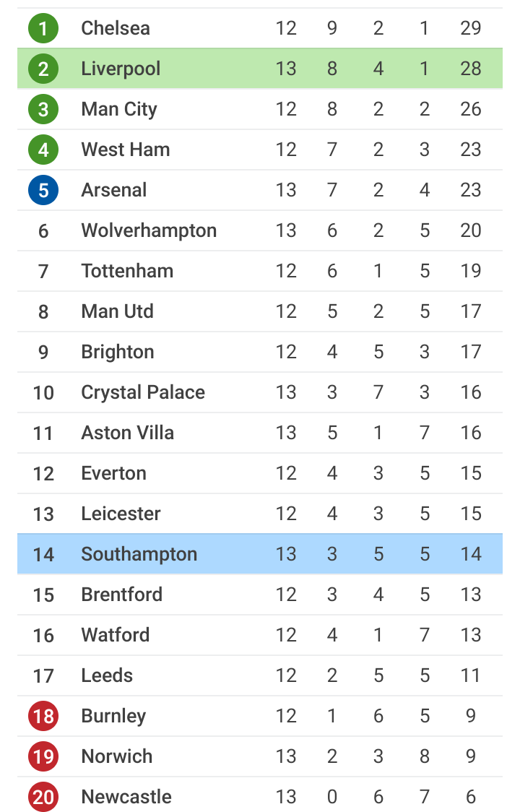
Task: Open the Tottenham team name
Action: (127, 271)
